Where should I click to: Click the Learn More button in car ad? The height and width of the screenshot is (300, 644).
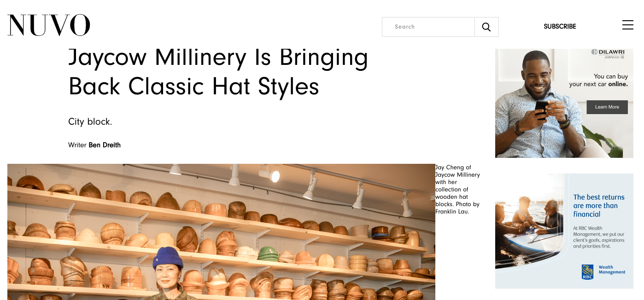point(607,107)
